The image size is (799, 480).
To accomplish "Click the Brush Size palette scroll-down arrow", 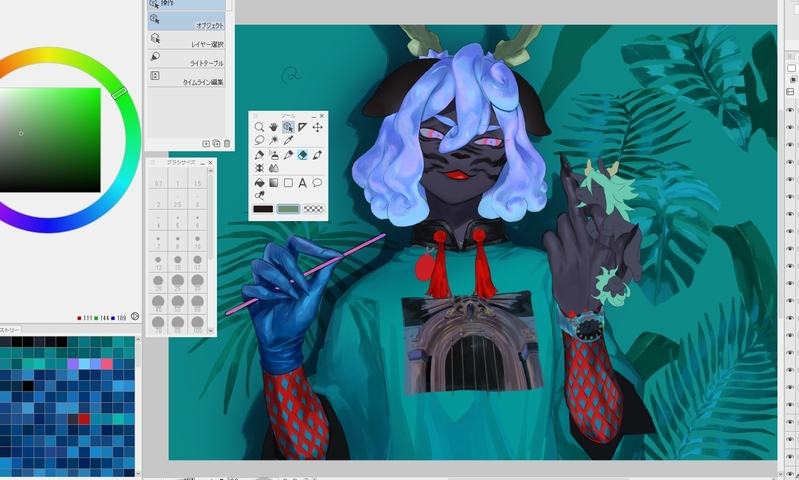I will pyautogui.click(x=210, y=331).
